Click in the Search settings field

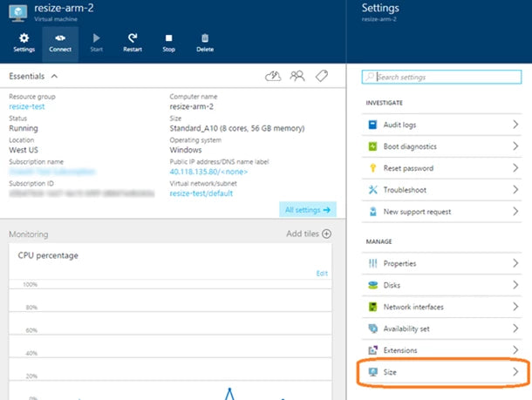[x=441, y=77]
